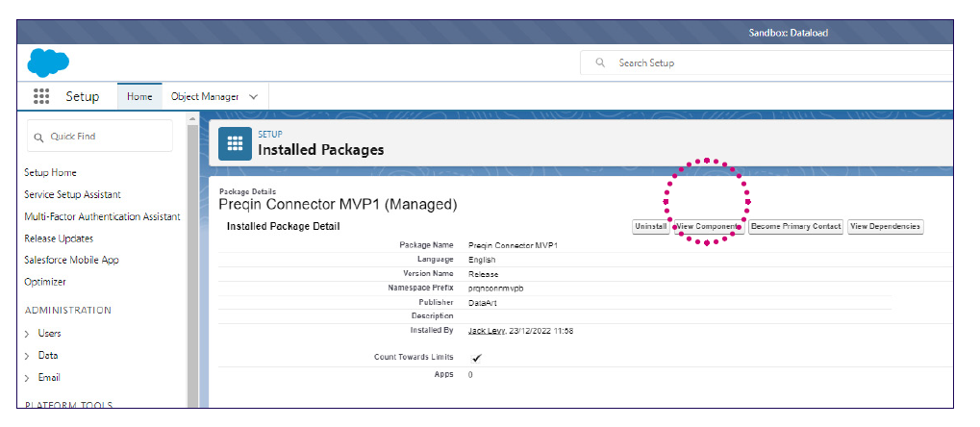980x427 pixels.
Task: Focus the Quick Find input field
Action: [x=100, y=137]
